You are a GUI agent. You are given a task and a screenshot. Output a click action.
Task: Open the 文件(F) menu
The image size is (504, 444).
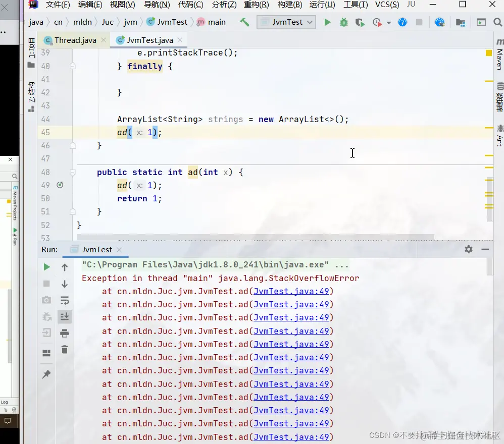pos(58,5)
